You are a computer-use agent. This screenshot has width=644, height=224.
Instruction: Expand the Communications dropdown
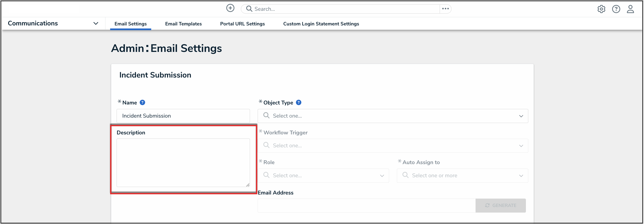(96, 23)
